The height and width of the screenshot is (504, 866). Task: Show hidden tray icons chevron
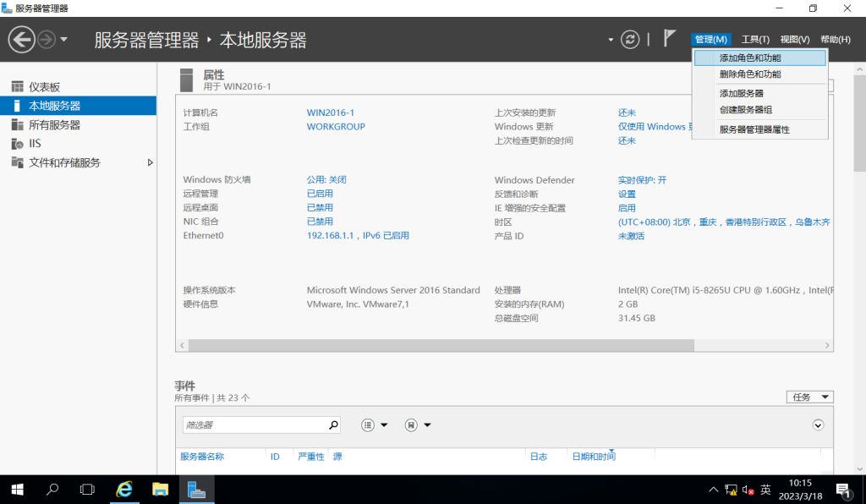click(713, 490)
